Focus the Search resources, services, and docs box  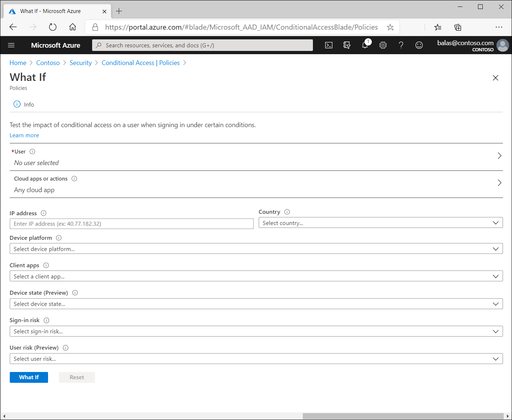202,45
